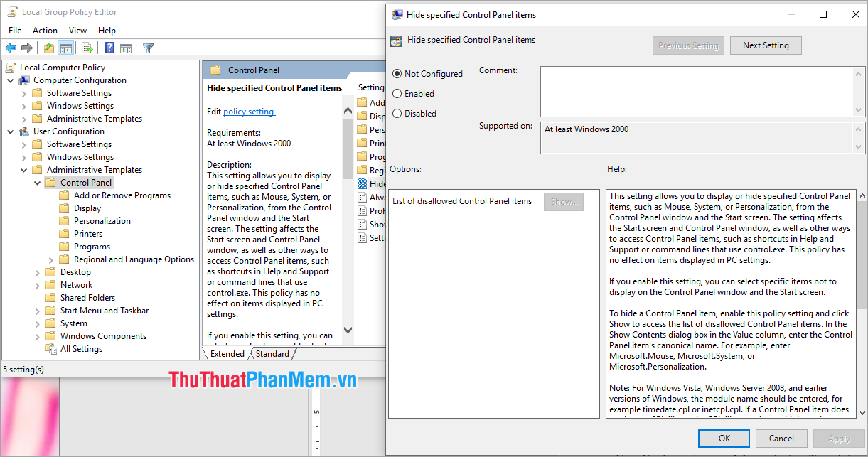The width and height of the screenshot is (868, 457).
Task: Collapse the Control Panel tree node
Action: [x=38, y=182]
